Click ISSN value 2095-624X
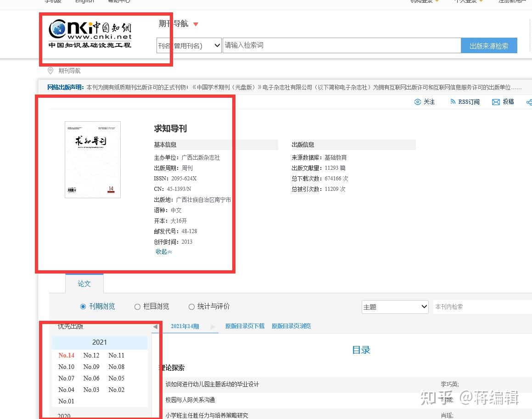The image size is (532, 419). coord(184,179)
